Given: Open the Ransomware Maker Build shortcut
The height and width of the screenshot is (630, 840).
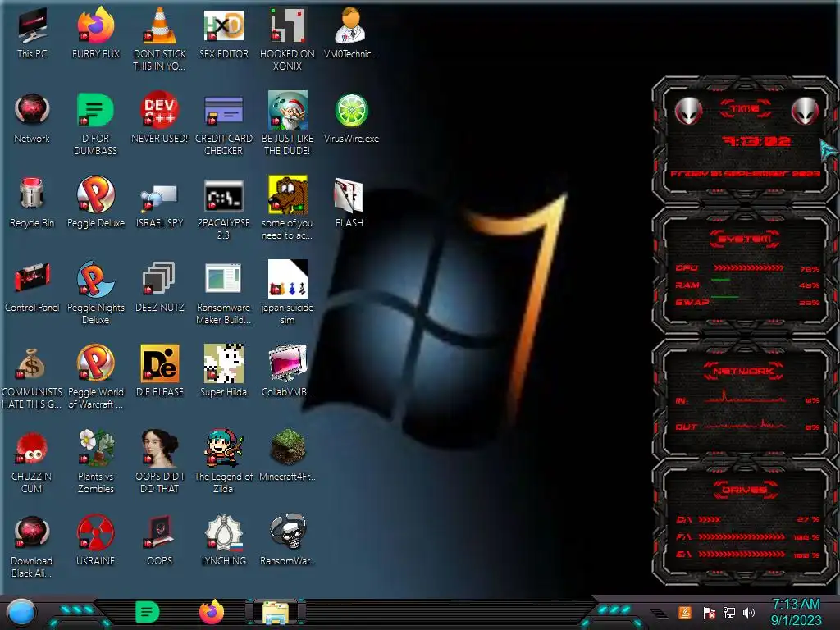Looking at the screenshot, I should (x=223, y=293).
